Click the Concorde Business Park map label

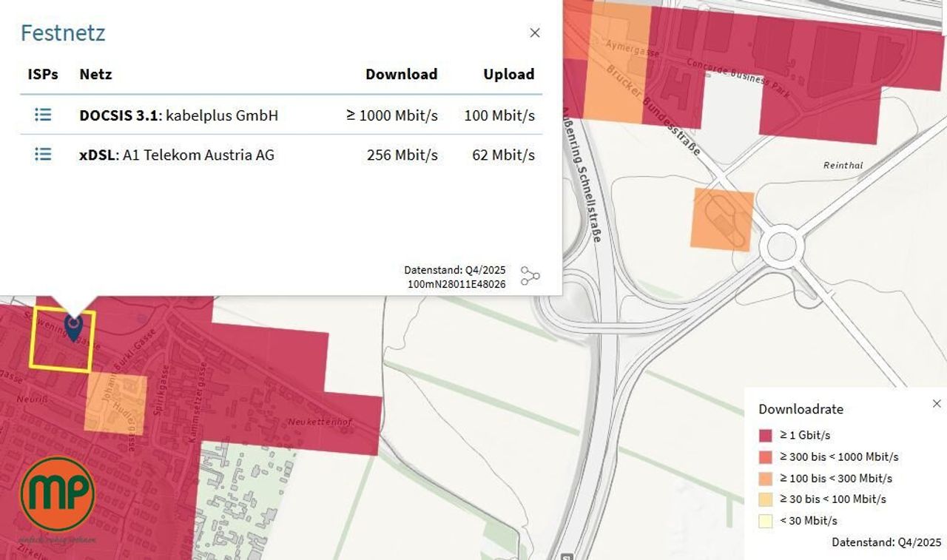(739, 77)
